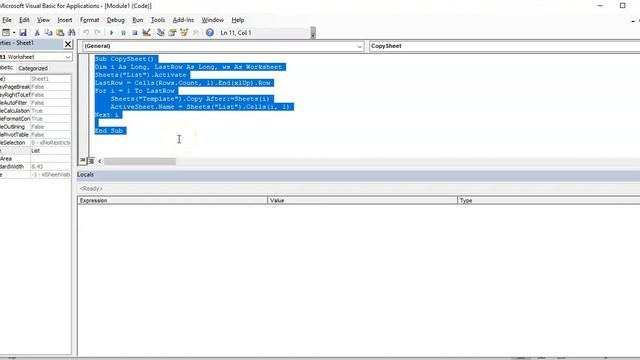This screenshot has width=640, height=360.
Task: Open the Debug menu
Action: 116,20
